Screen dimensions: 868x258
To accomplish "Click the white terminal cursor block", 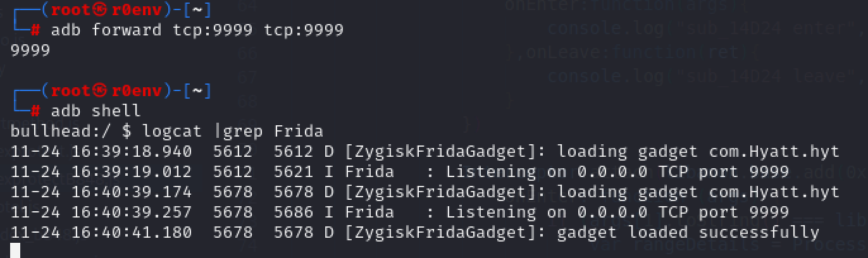I will pos(15,251).
